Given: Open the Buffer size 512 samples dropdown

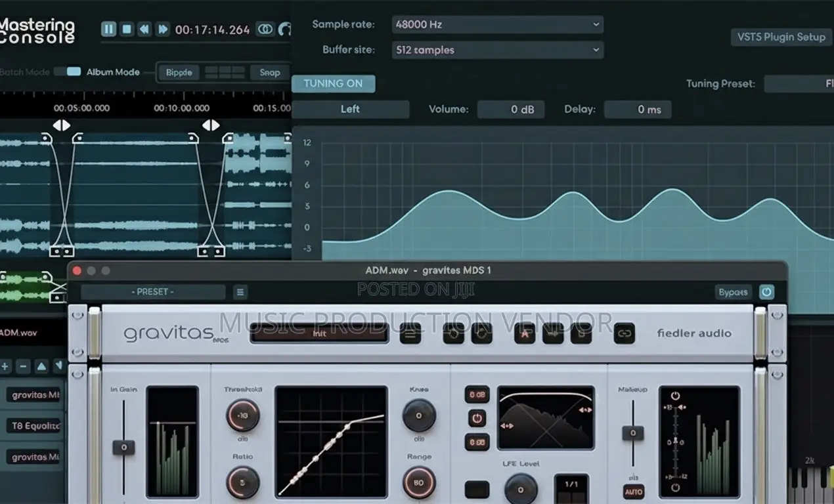Looking at the screenshot, I should coord(497,50).
